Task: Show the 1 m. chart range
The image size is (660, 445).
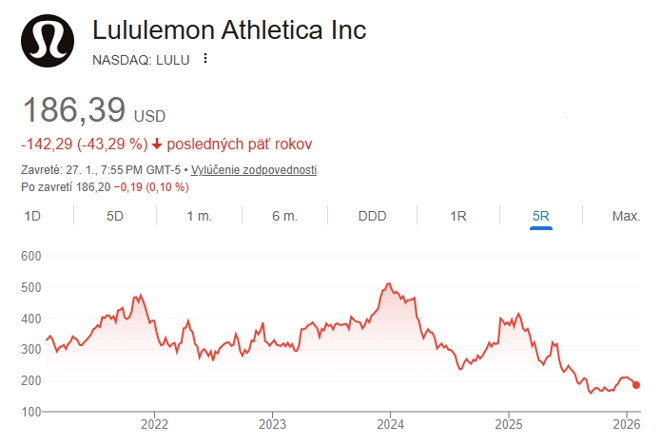Action: click(x=198, y=216)
